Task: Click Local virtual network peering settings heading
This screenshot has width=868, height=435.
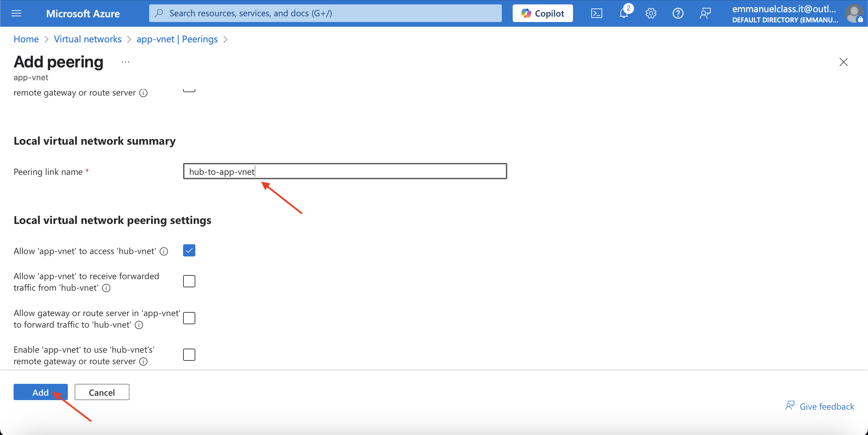Action: [x=113, y=220]
